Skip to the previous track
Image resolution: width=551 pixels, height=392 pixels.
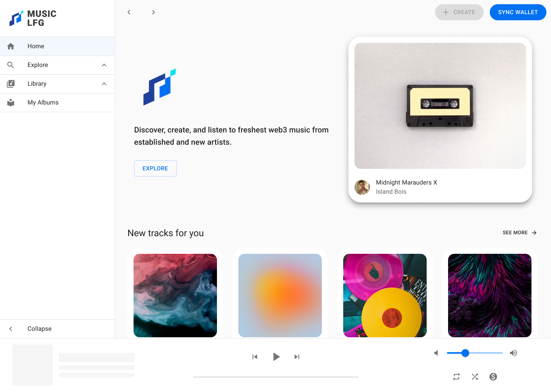(255, 357)
